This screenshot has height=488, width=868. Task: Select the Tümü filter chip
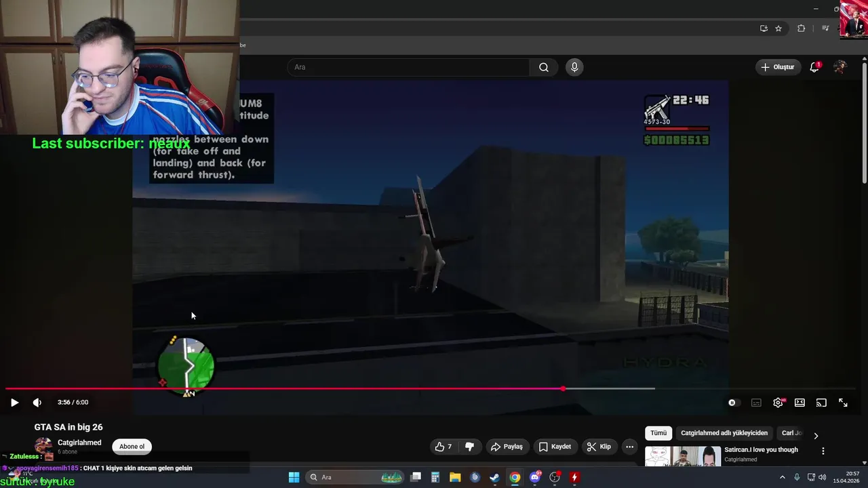click(x=658, y=433)
